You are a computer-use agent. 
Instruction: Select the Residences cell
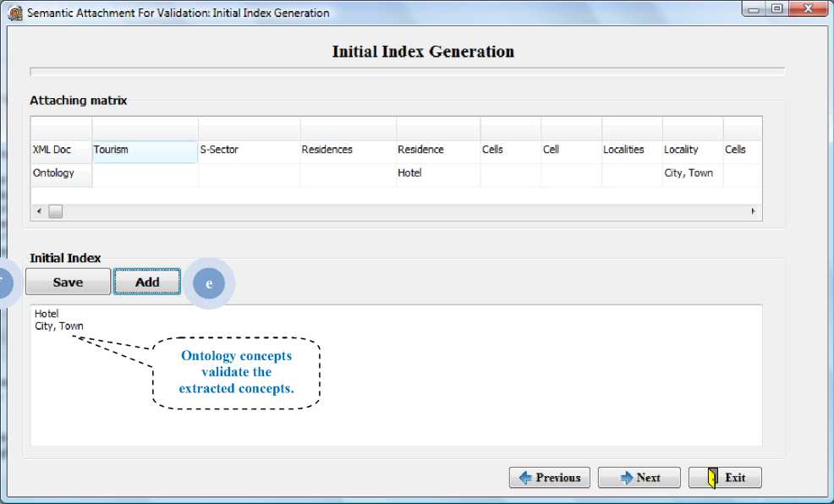point(348,151)
